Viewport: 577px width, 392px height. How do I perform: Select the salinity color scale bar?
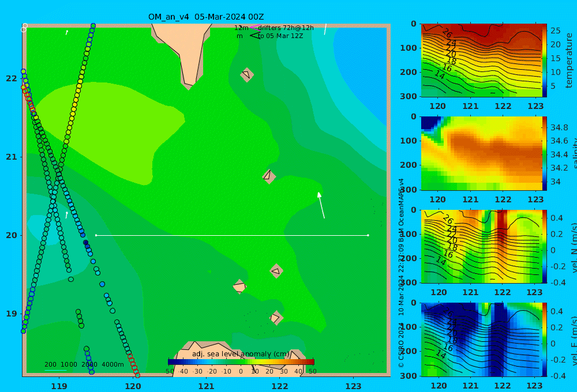pyautogui.click(x=545, y=153)
